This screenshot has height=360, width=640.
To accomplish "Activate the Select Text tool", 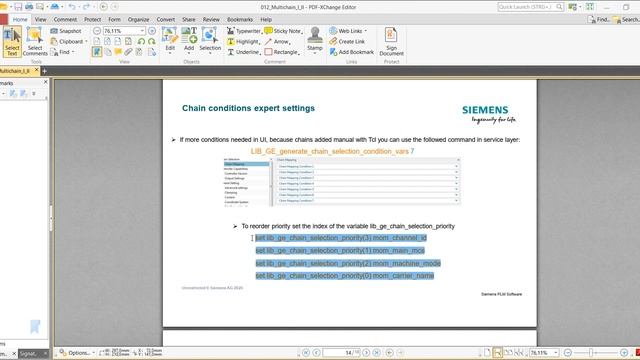I will [x=12, y=41].
